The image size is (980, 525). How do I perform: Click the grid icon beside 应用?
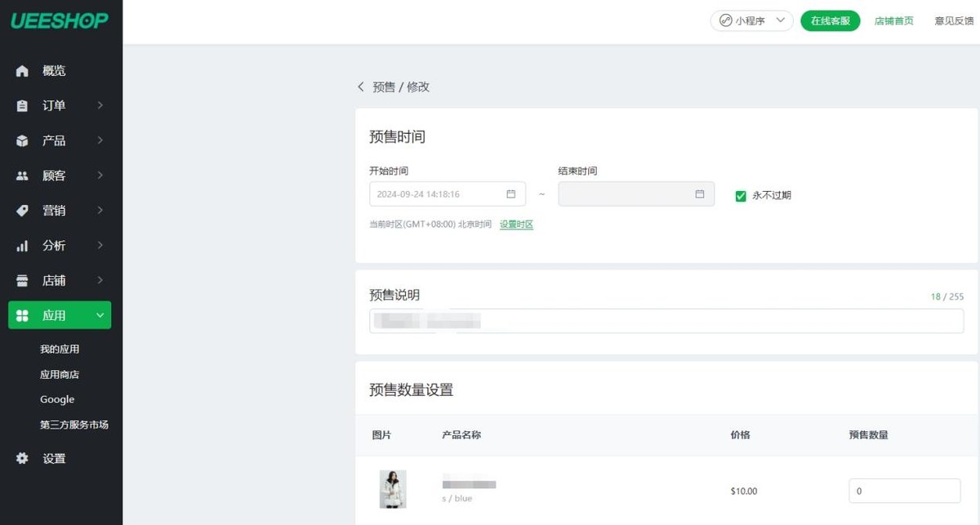22,316
